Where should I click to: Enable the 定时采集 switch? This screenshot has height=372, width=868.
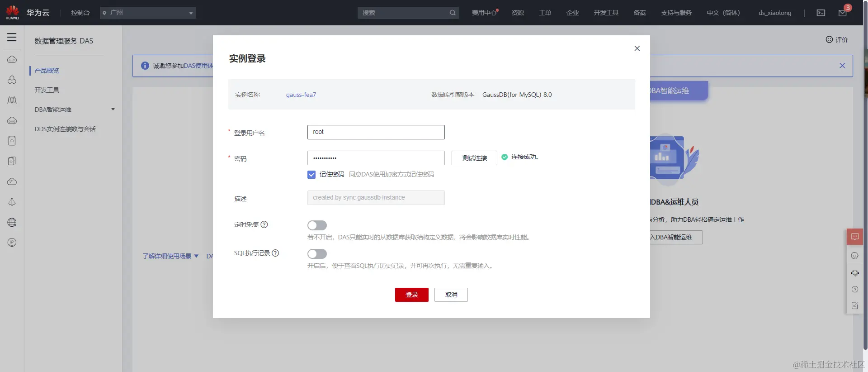[x=317, y=225]
